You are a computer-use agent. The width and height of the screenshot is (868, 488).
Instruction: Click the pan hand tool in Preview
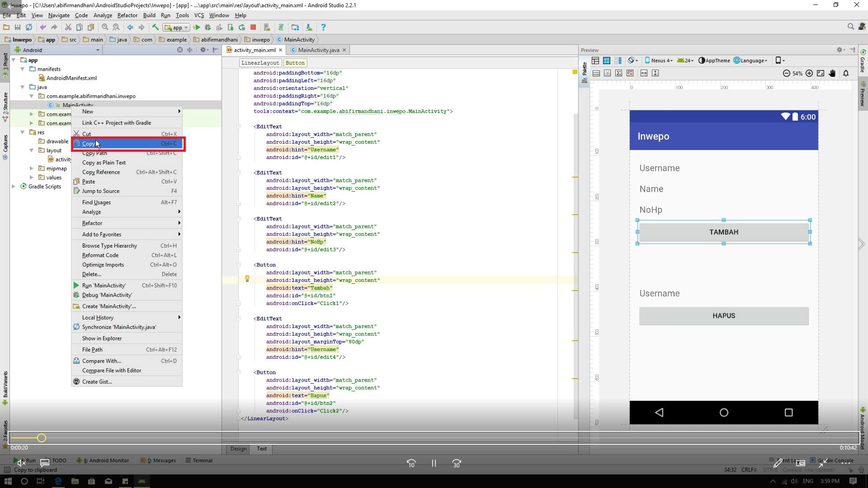(832, 73)
